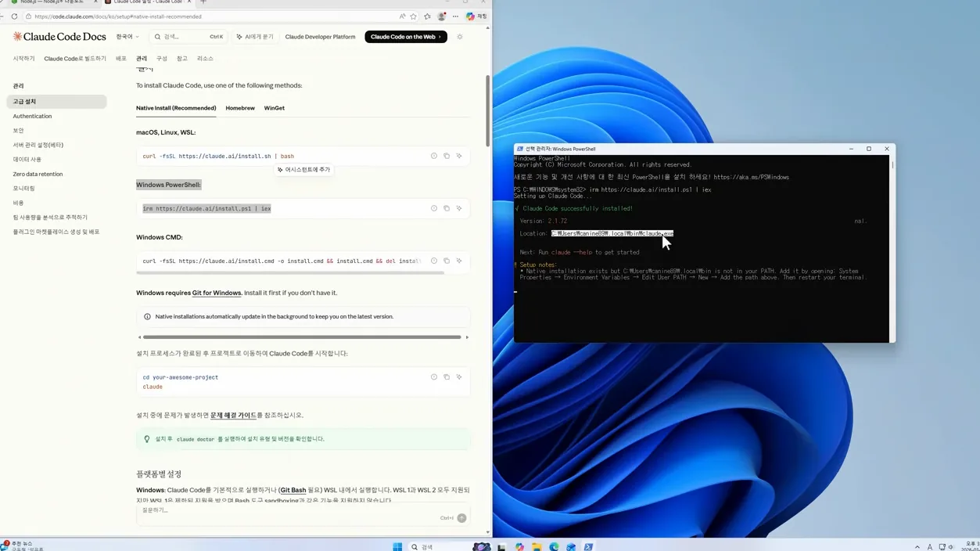
Task: Click the report icon on PowerShell command block
Action: coord(434,208)
